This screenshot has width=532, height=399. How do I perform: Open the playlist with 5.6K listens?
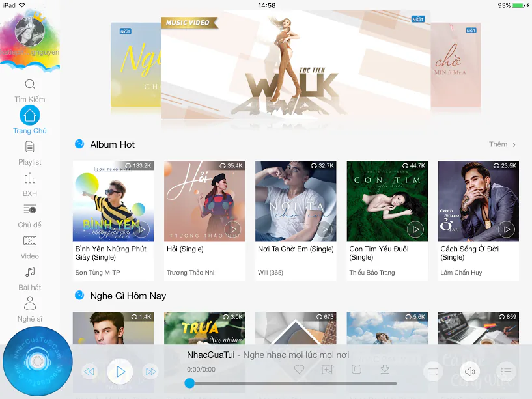387,329
